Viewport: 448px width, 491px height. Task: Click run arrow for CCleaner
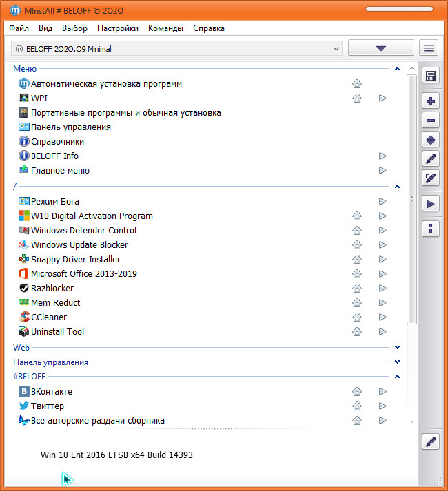[383, 317]
